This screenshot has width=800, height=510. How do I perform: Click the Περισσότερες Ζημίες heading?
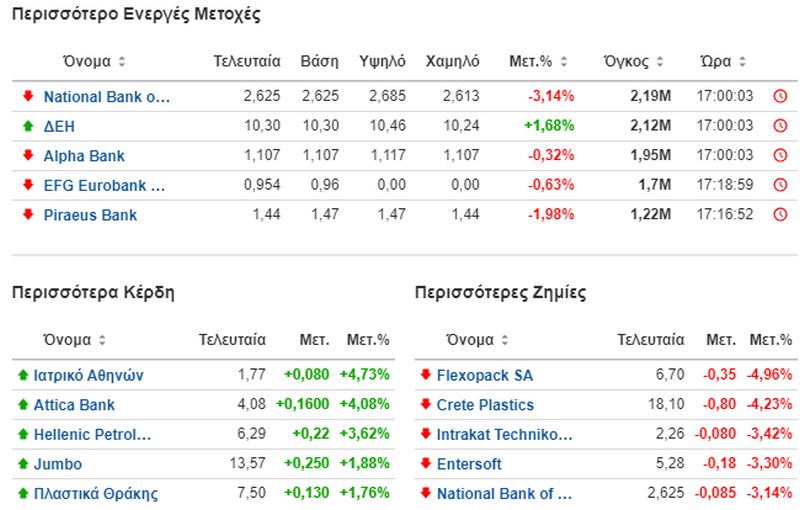(500, 292)
